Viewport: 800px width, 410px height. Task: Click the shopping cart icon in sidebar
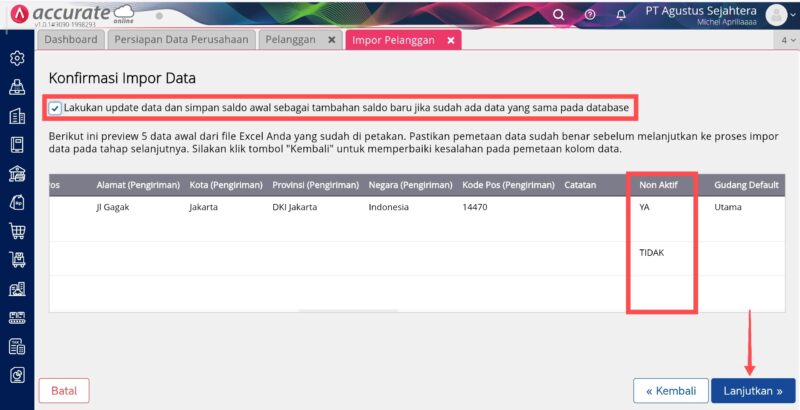coord(17,232)
